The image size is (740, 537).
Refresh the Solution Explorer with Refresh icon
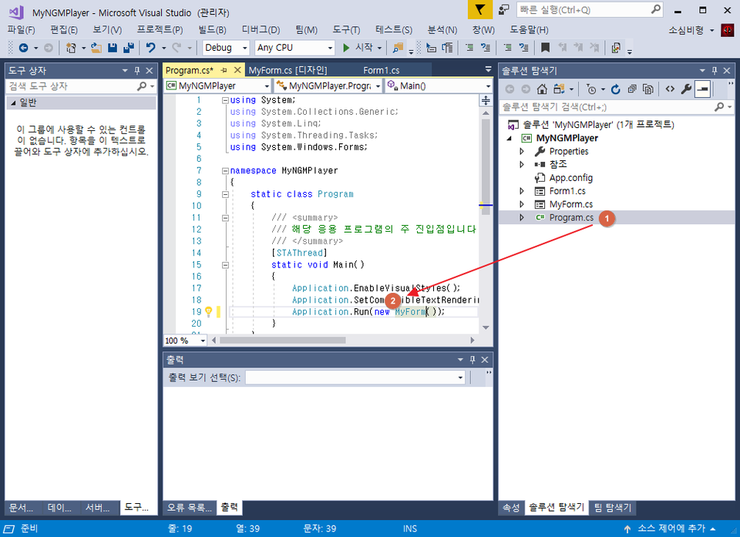(x=615, y=89)
